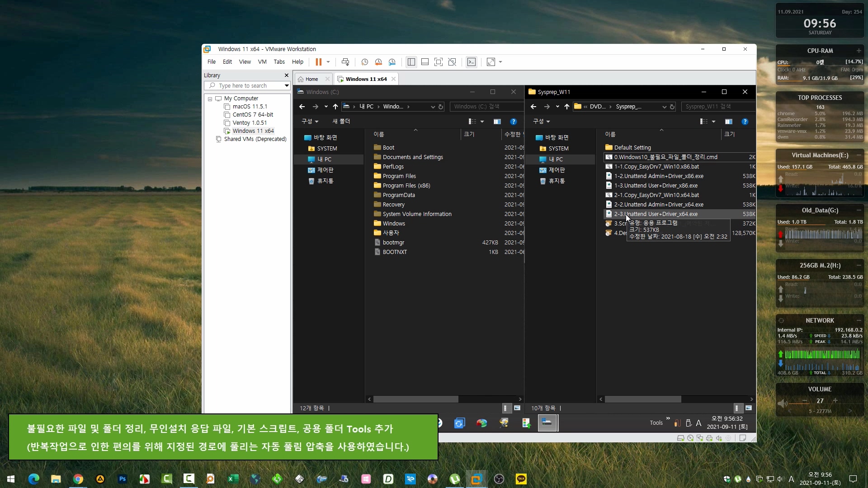The image size is (868, 488).
Task: Click horizontal scrollbar in Sysprep_W11 file list
Action: click(x=642, y=399)
